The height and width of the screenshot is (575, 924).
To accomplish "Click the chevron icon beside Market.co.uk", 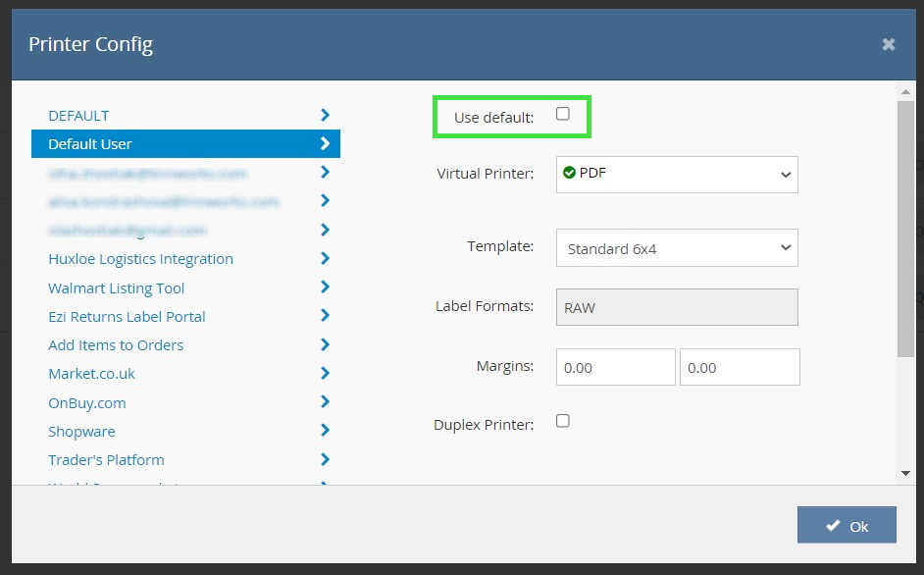I will point(325,374).
